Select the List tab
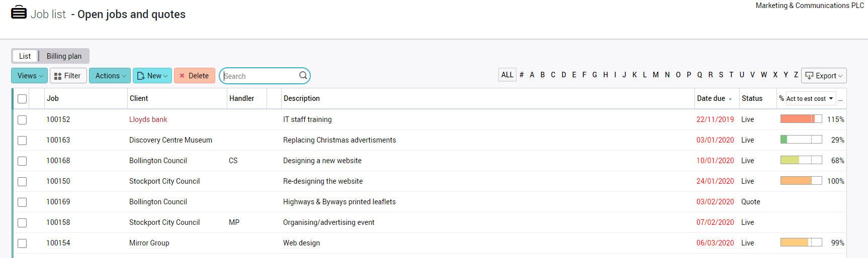This screenshot has height=258, width=868. 25,56
